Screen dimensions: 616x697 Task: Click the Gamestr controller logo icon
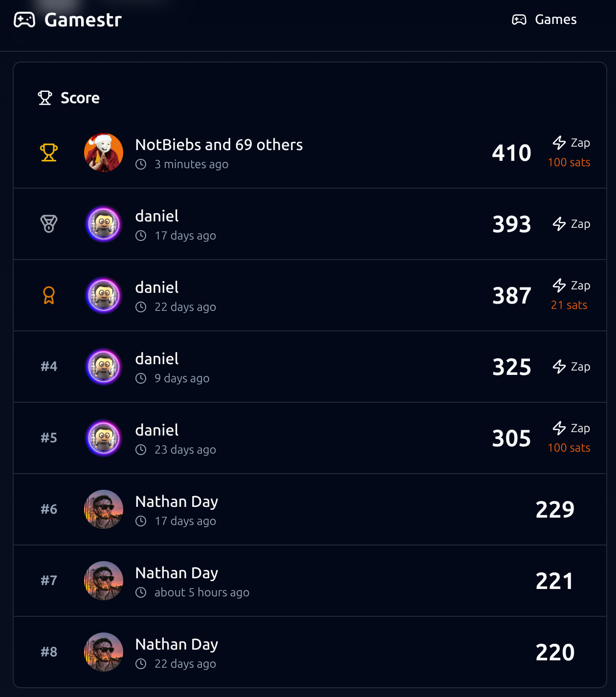point(24,20)
